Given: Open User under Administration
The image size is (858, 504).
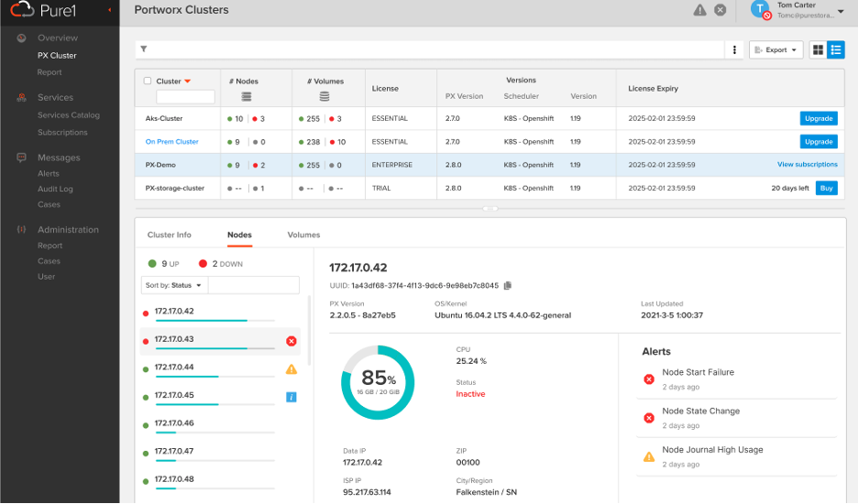Looking at the screenshot, I should 46,277.
